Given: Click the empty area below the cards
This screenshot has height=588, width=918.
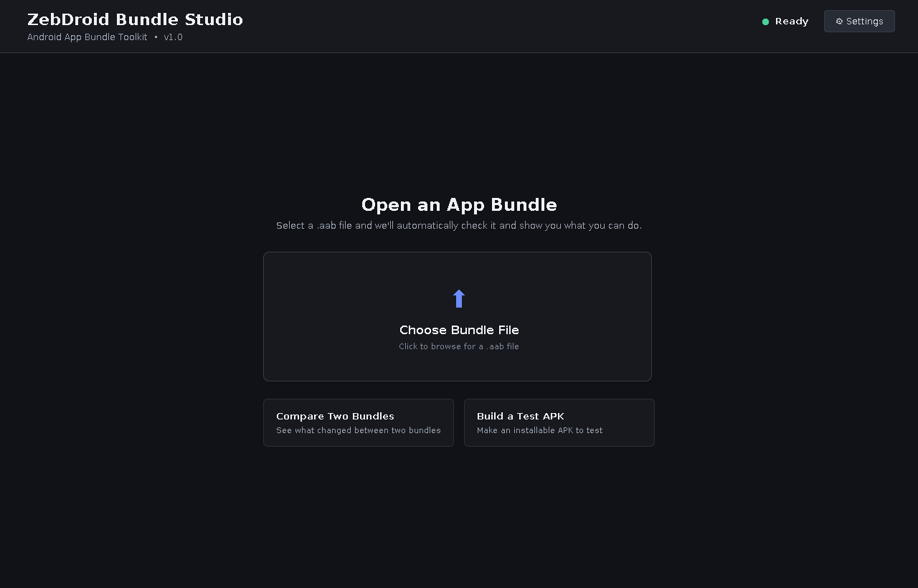Looking at the screenshot, I should (459, 516).
